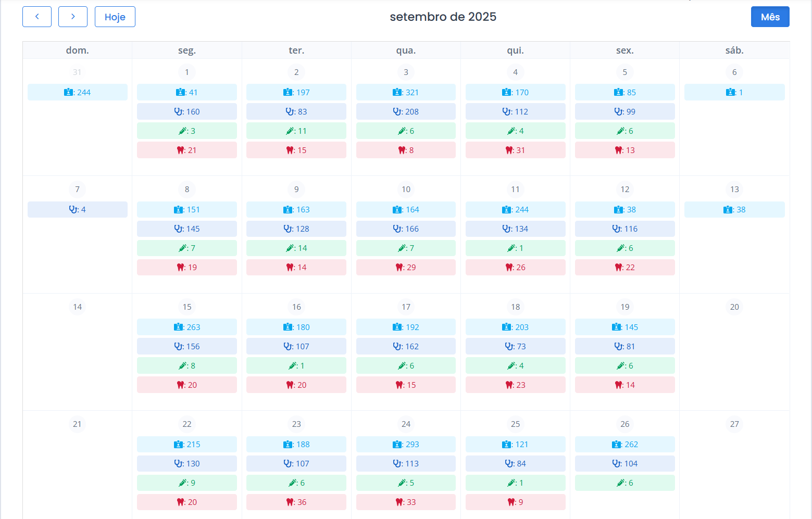Click the briefcase badge showing 38 on September 13
This screenshot has height=519, width=812.
734,209
